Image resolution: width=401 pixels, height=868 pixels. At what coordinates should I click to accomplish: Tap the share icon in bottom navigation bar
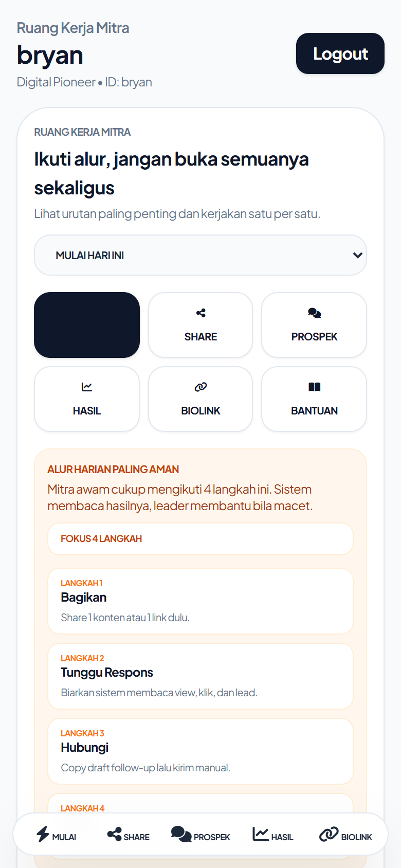[x=114, y=834]
